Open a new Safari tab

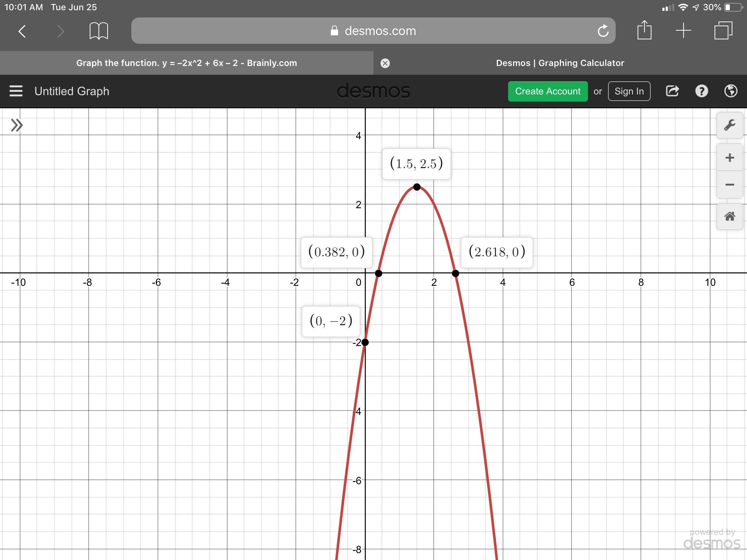[683, 31]
